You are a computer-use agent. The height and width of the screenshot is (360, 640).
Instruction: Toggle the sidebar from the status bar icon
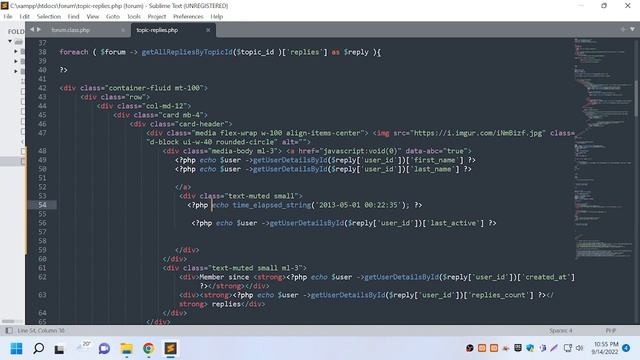pyautogui.click(x=9, y=331)
